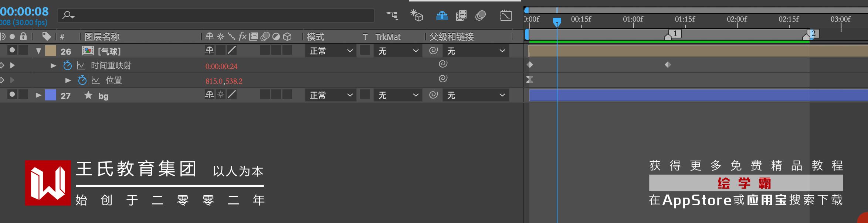Viewport: 868px width, 223px height.
Task: Toggle the Draft 3D icon
Action: (x=417, y=16)
